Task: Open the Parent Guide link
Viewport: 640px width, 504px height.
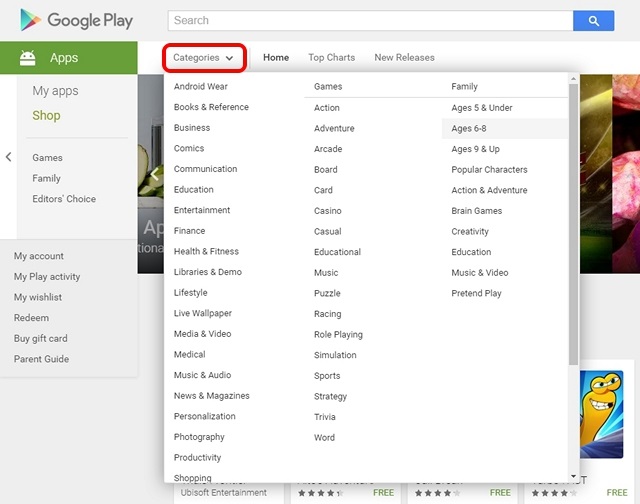Action: click(x=41, y=359)
